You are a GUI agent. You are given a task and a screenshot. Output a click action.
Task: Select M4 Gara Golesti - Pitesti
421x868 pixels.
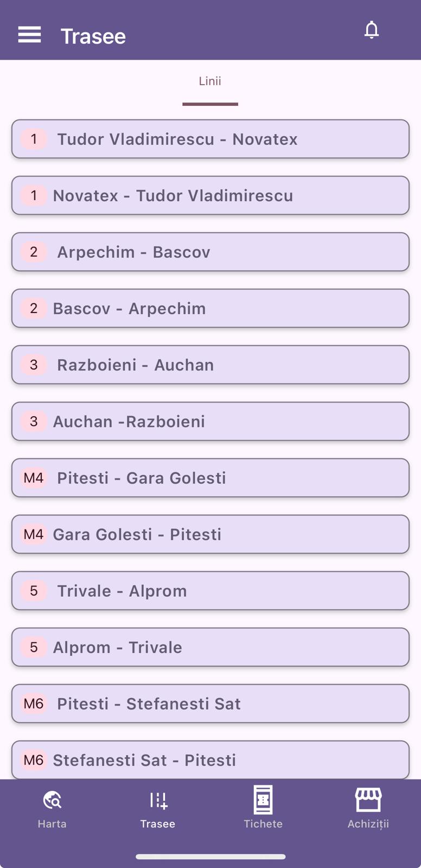tap(210, 534)
